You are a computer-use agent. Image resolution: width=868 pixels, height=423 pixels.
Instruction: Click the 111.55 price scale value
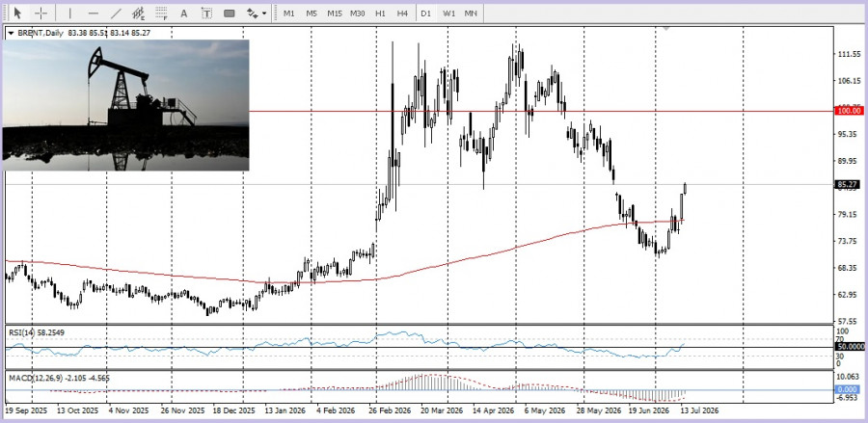[847, 54]
